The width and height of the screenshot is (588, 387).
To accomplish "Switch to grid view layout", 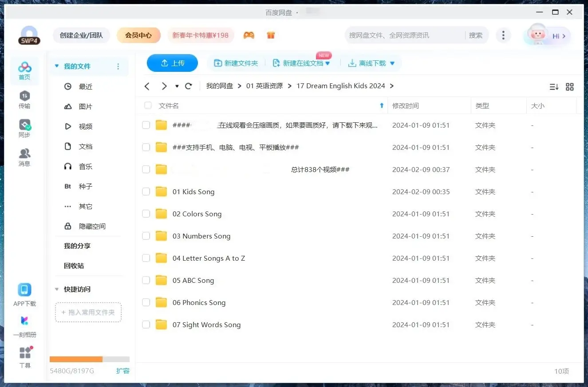I will [570, 87].
